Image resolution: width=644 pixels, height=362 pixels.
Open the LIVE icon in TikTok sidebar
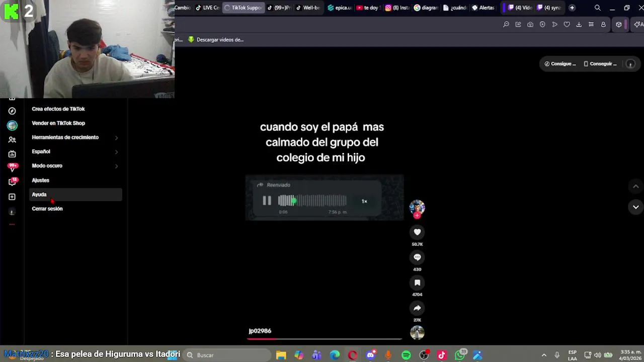pyautogui.click(x=12, y=154)
